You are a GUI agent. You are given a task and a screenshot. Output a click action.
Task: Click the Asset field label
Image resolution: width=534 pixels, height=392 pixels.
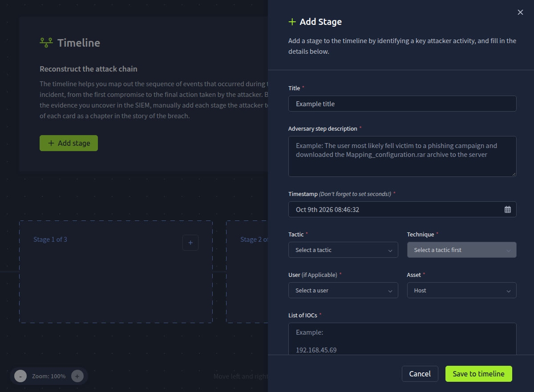(x=414, y=275)
